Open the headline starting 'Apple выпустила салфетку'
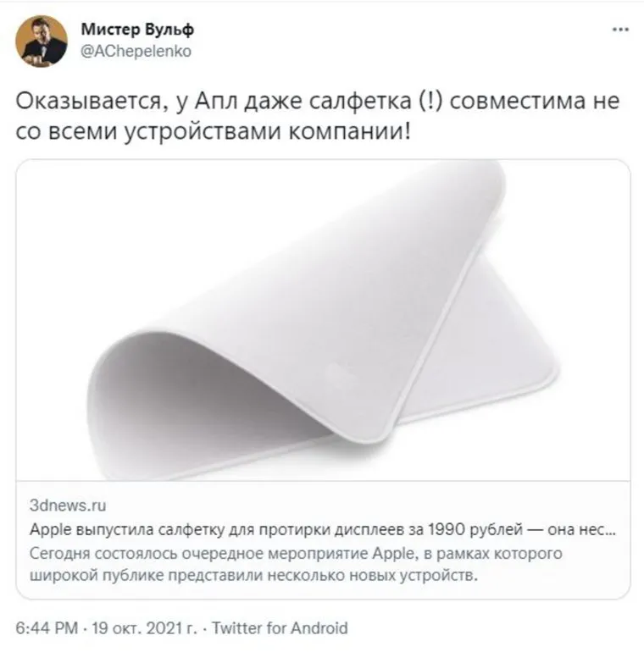Screen dimensions: 644x652 tap(322, 529)
